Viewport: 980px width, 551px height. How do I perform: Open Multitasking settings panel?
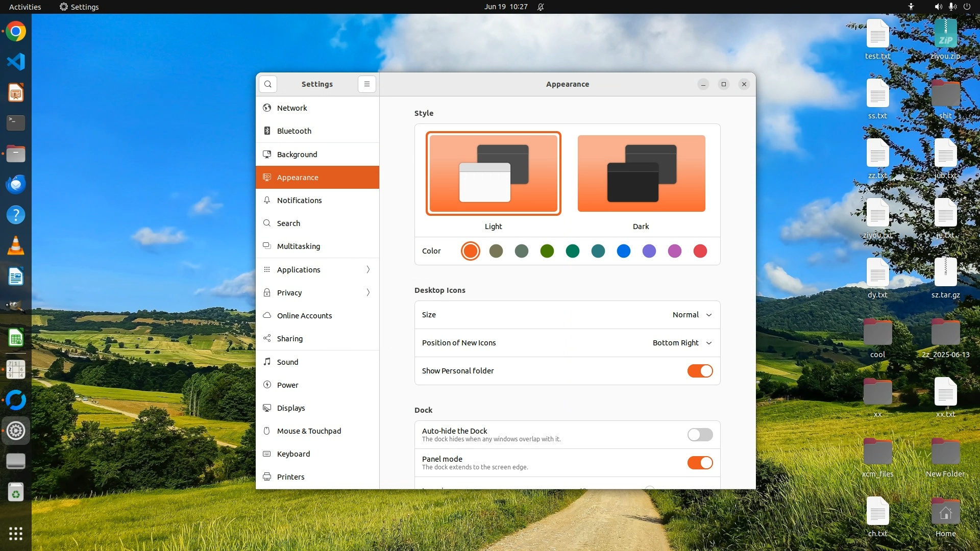(299, 246)
